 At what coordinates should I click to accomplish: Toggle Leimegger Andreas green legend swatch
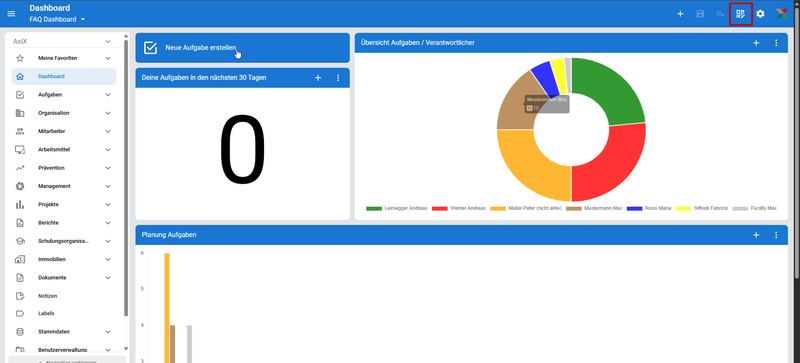(374, 208)
